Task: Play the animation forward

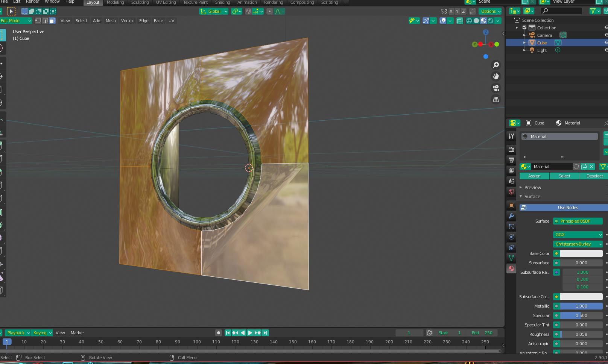Action: click(x=250, y=333)
